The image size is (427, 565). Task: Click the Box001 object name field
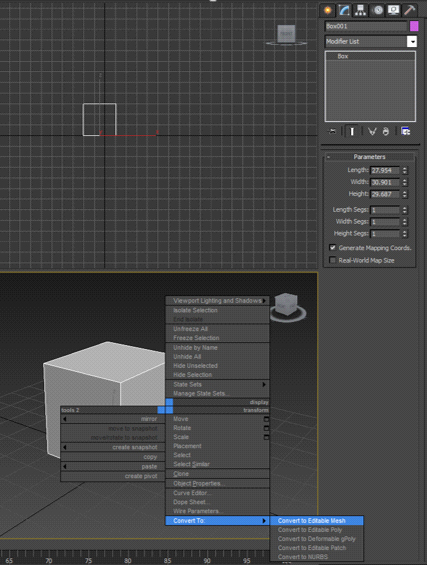pyautogui.click(x=366, y=26)
